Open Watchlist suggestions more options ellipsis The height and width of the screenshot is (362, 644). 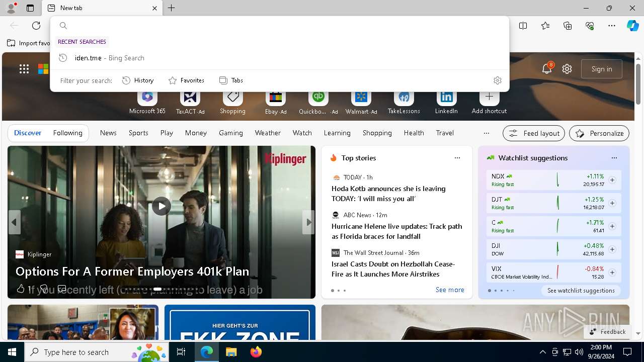pyautogui.click(x=614, y=158)
